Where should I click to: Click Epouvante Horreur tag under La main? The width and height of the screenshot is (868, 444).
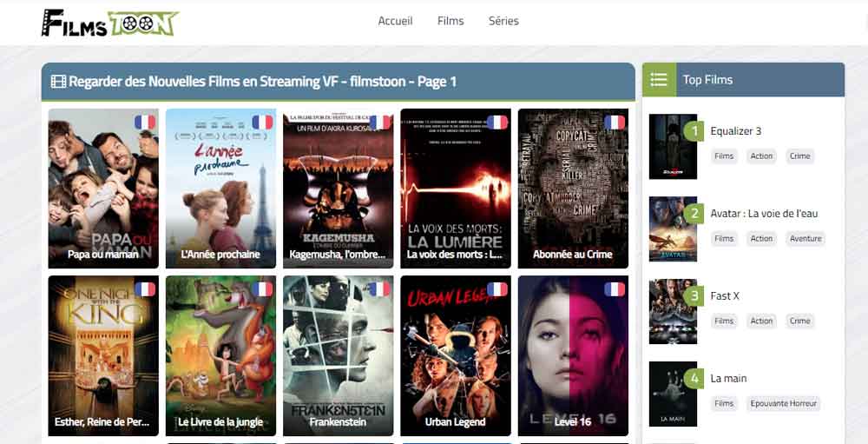(783, 403)
